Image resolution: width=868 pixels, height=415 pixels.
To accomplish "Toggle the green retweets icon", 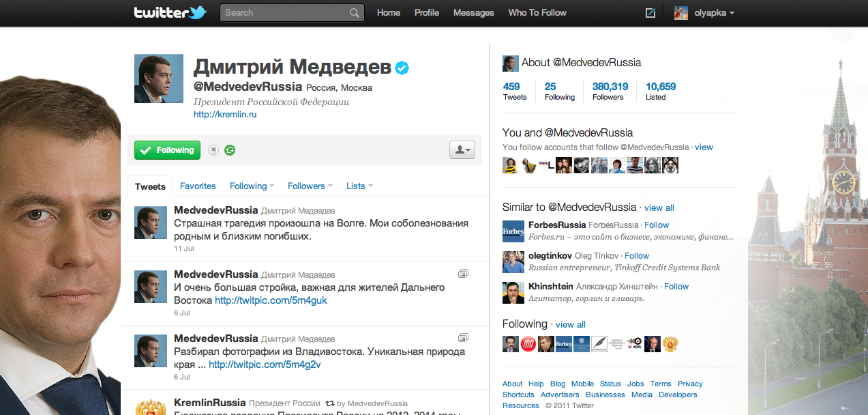I will [230, 150].
